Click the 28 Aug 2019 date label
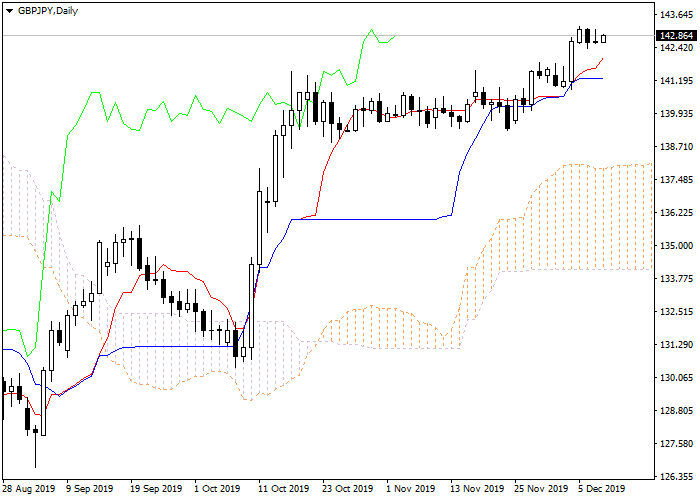Image resolution: width=700 pixels, height=500 pixels. pos(29,489)
